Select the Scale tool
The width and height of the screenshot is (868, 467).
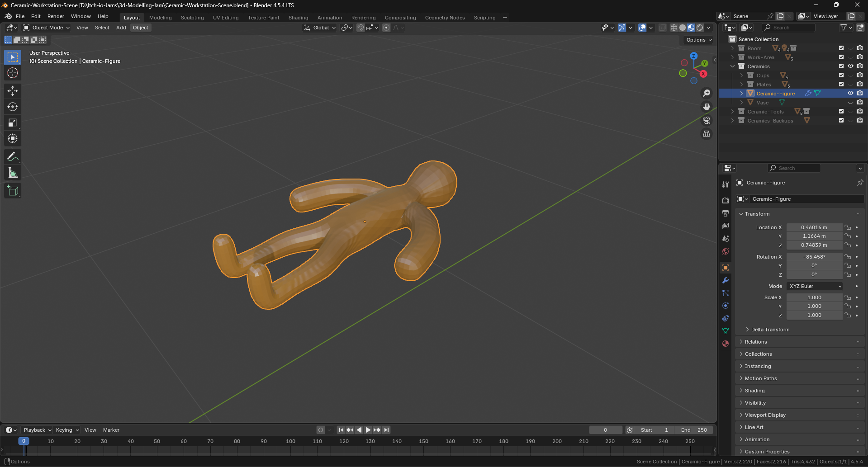(13, 123)
